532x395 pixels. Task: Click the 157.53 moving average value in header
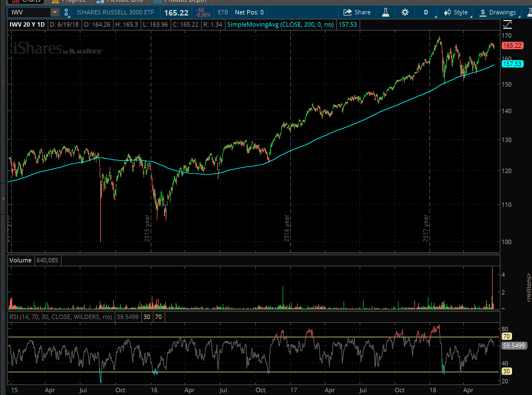(x=348, y=24)
